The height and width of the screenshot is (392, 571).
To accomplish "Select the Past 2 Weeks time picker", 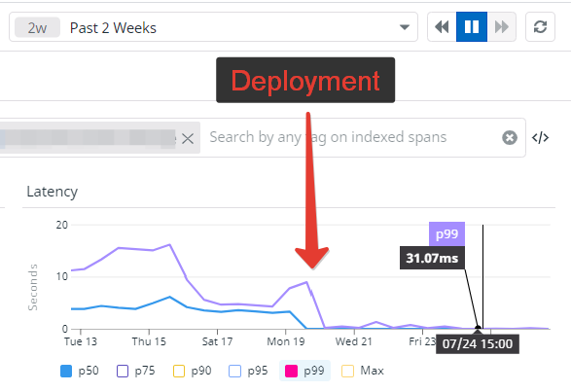I will click(x=213, y=27).
